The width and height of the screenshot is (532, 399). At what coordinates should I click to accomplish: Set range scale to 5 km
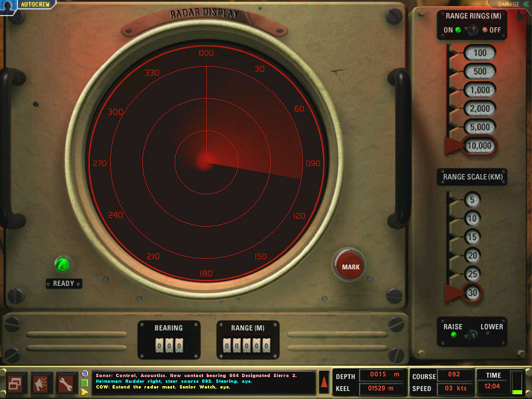point(472,200)
